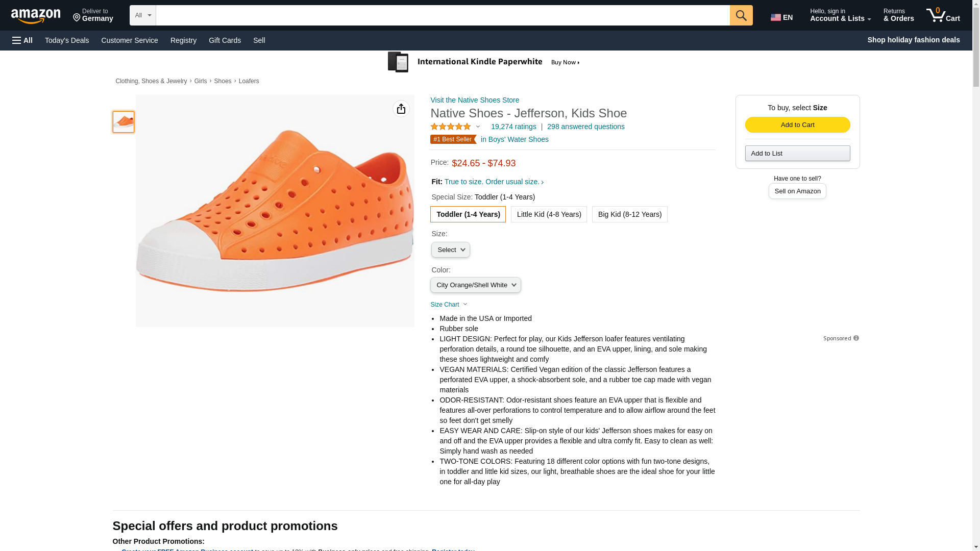Screen dimensions: 980x551
Task: Open the shopping cart icon
Action: (943, 15)
